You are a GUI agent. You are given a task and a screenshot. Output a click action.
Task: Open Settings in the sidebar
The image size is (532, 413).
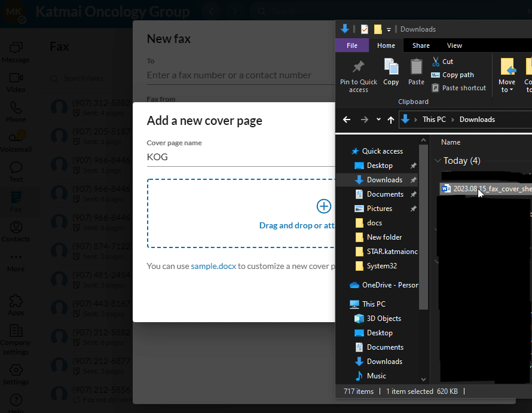[x=16, y=375]
